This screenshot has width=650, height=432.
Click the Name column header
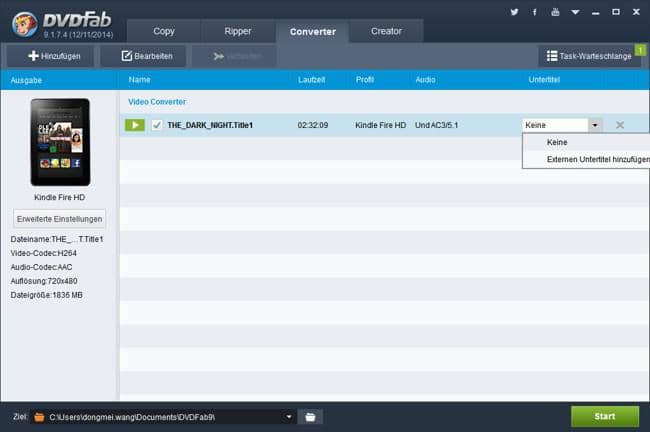tap(139, 80)
